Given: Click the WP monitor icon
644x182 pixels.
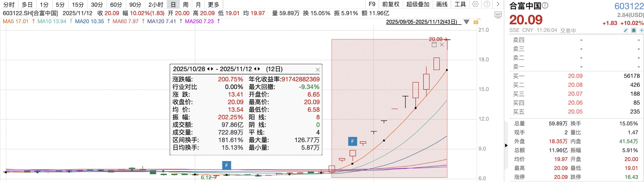Looking at the screenshot, I should pos(498,15).
